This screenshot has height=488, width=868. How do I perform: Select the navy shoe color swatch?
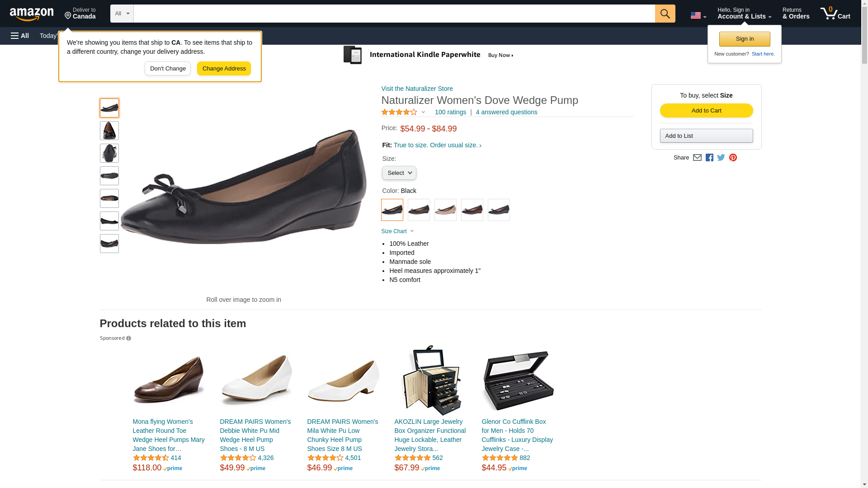[499, 210]
